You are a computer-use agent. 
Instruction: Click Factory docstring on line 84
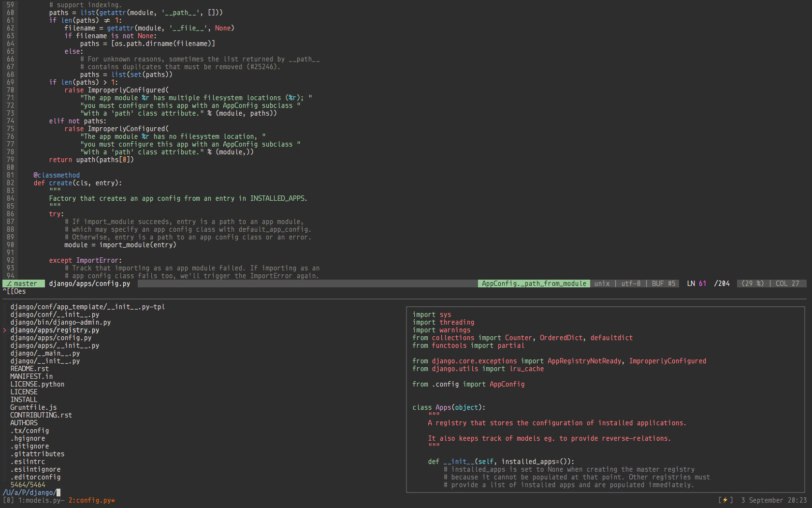(178, 198)
